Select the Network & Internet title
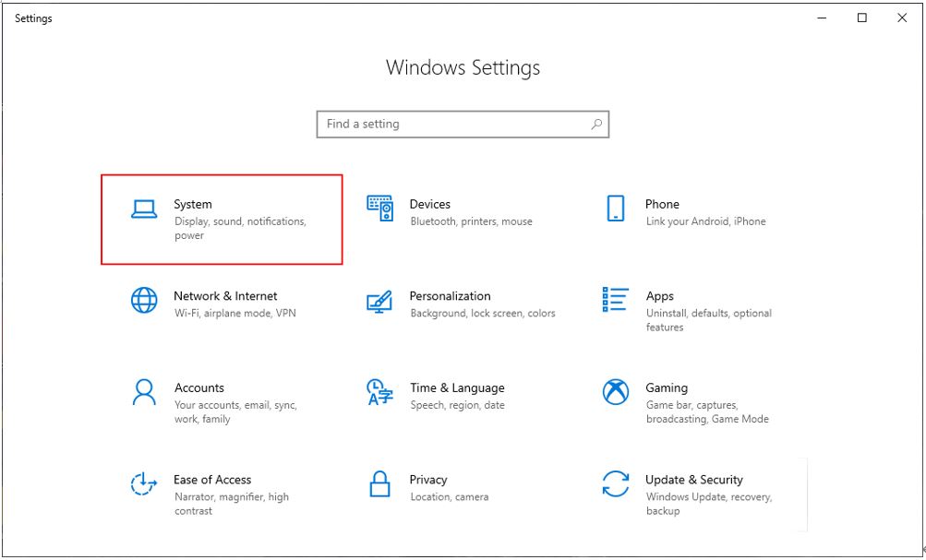This screenshot has width=926, height=560. point(225,296)
